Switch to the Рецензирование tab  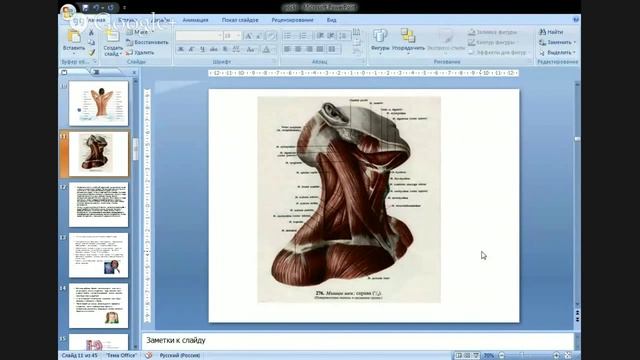point(293,20)
